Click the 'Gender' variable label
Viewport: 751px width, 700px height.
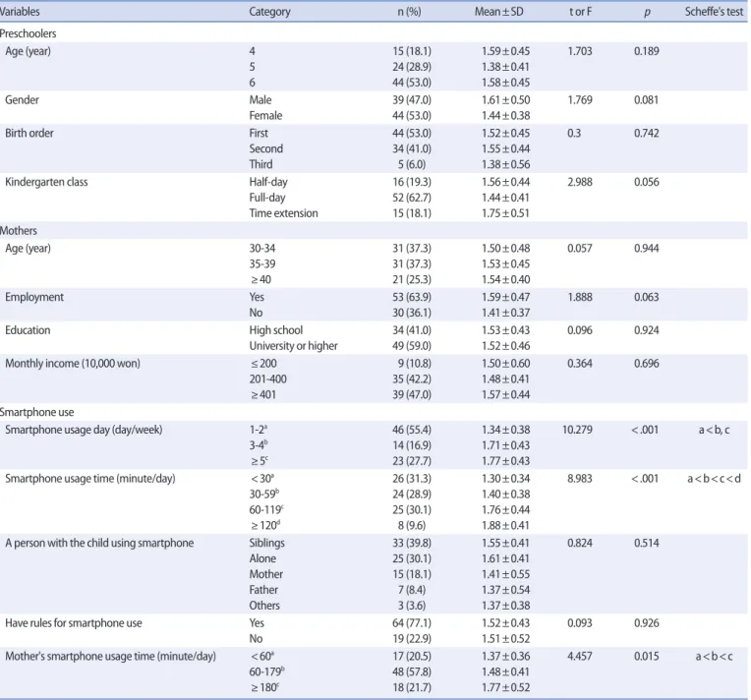pyautogui.click(x=22, y=100)
